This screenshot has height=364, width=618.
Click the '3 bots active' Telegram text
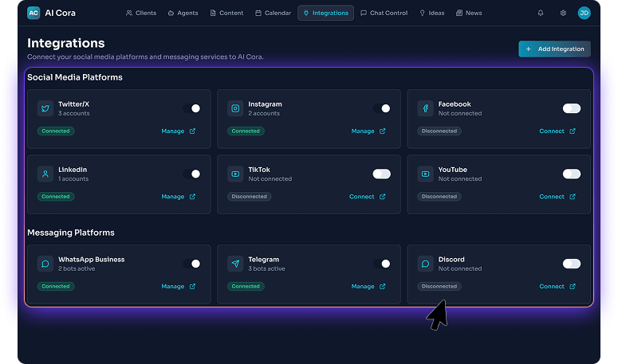pyautogui.click(x=266, y=268)
